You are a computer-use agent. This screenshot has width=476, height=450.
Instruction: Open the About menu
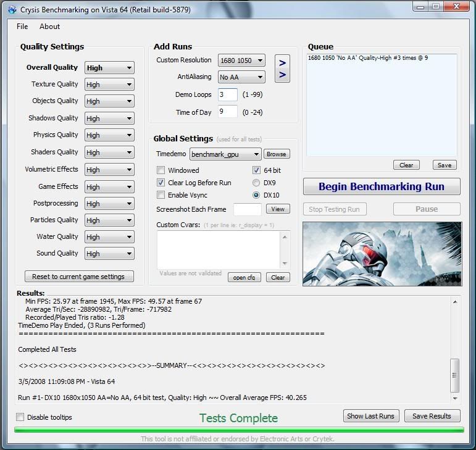(49, 27)
